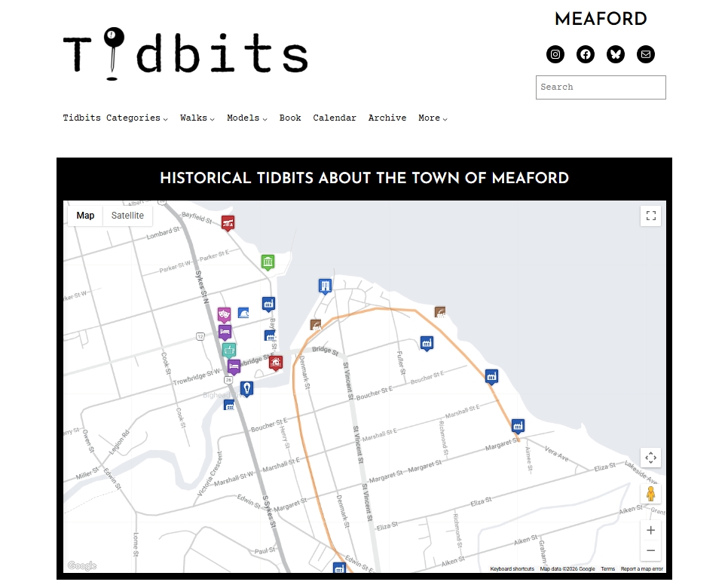Zoom in on the map
The image size is (728, 588).
click(x=651, y=530)
